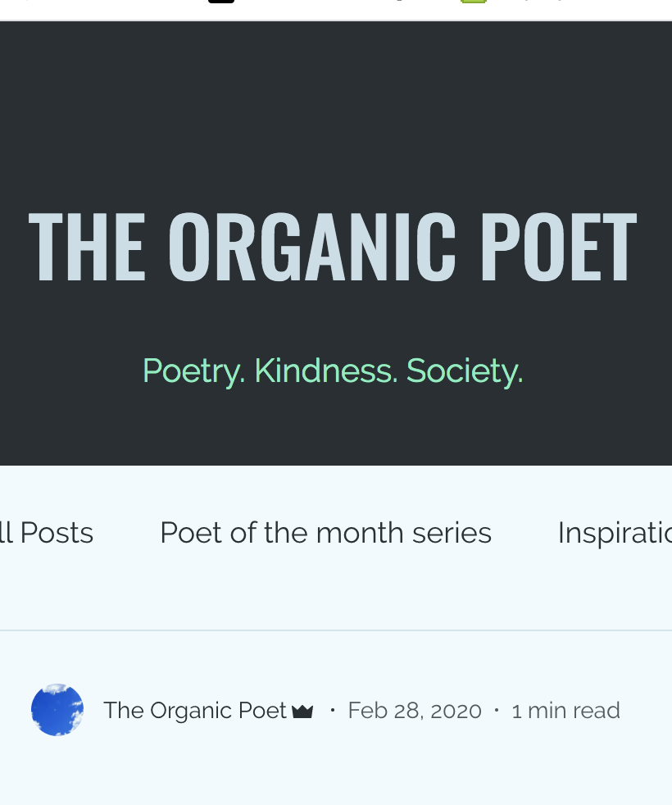The height and width of the screenshot is (805, 672).
Task: Click the dot separator before read time
Action: [497, 710]
